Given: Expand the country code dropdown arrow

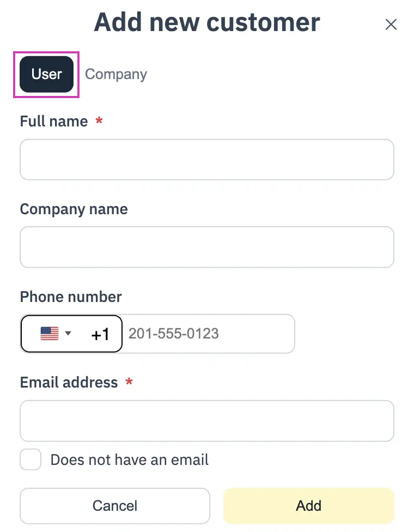Looking at the screenshot, I should [68, 333].
